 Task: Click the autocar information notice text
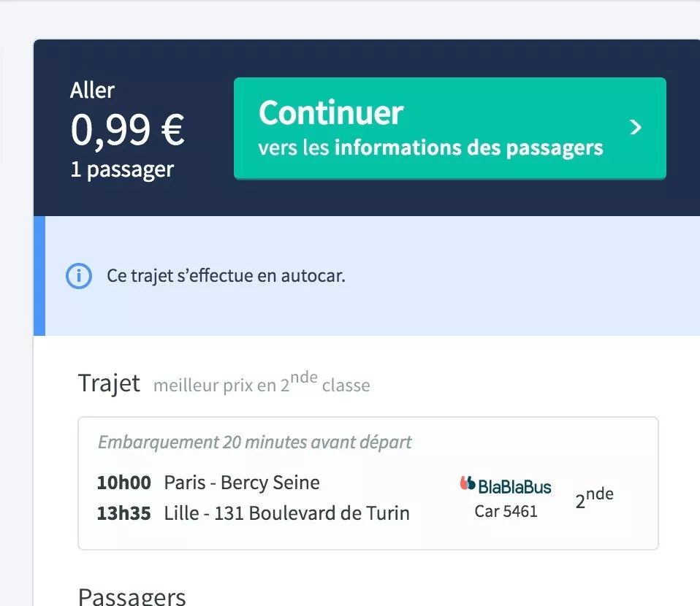tap(226, 276)
